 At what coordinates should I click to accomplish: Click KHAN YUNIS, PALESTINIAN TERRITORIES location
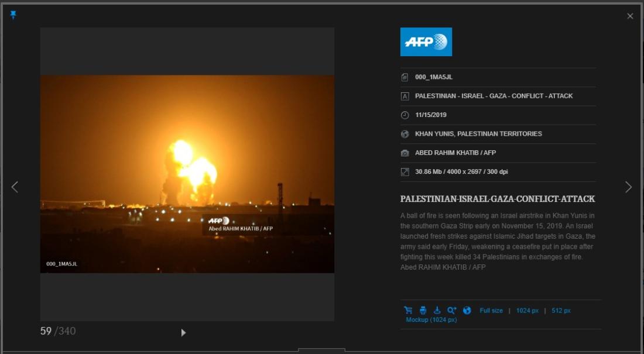coord(478,133)
